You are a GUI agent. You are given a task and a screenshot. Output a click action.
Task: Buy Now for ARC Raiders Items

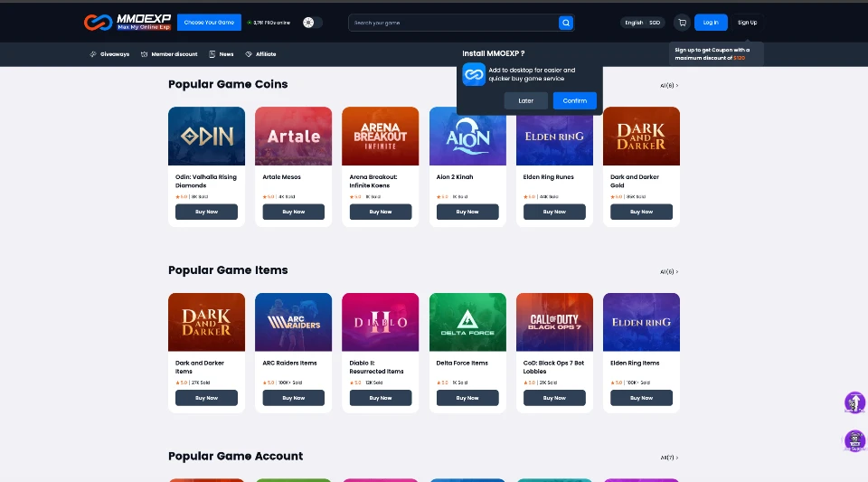(x=293, y=398)
